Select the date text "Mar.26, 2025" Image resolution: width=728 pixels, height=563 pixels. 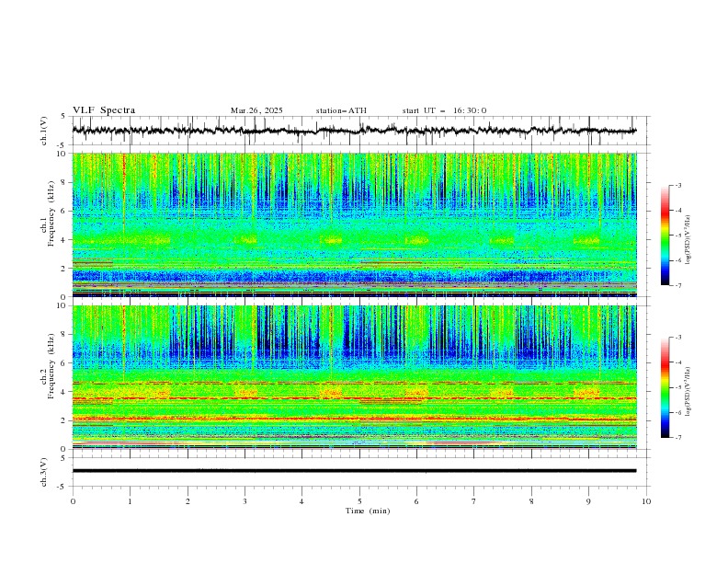(x=256, y=110)
